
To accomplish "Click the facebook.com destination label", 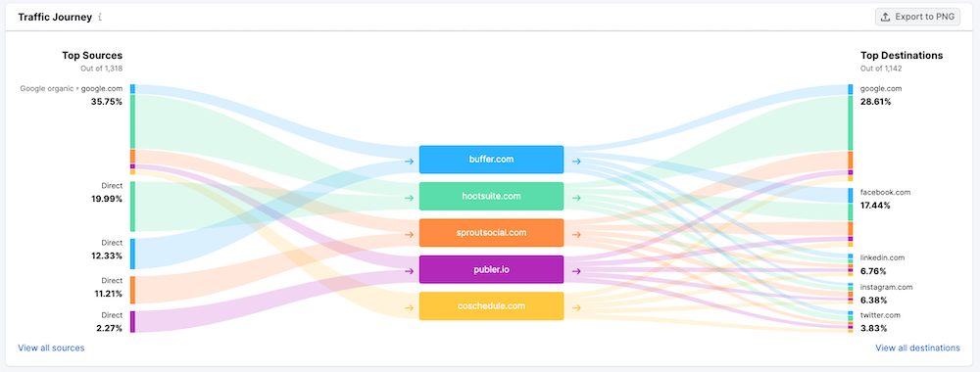I will click(885, 192).
